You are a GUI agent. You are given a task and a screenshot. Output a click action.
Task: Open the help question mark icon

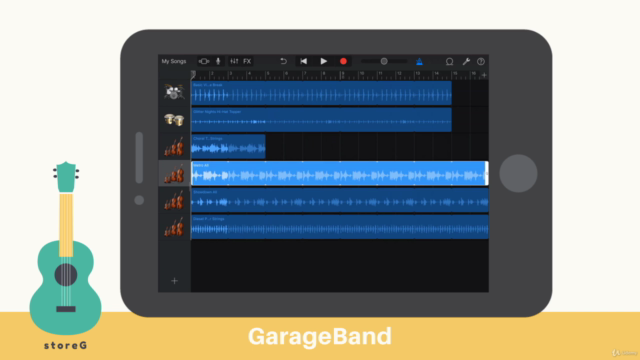[x=481, y=62]
